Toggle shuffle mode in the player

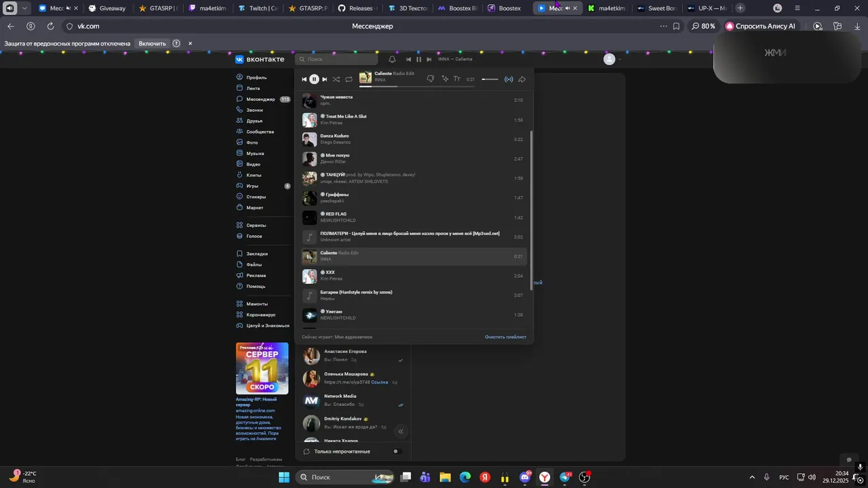coord(336,79)
